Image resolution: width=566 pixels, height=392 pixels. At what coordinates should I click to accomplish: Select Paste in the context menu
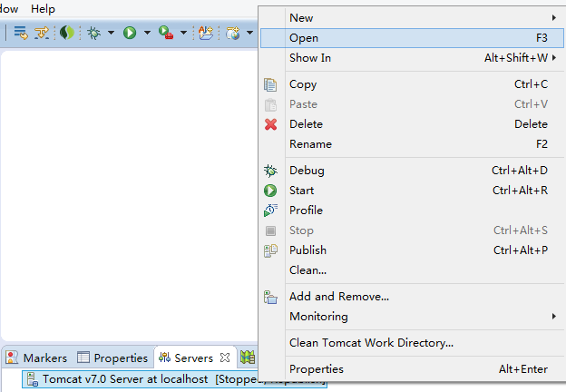pos(412,104)
